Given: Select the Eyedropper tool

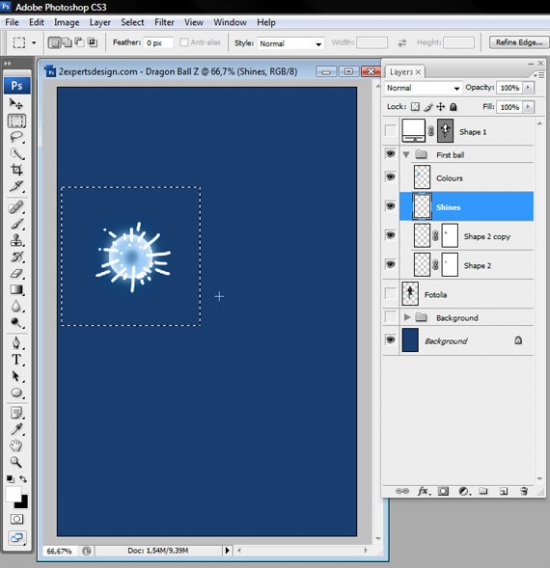Looking at the screenshot, I should 16,429.
